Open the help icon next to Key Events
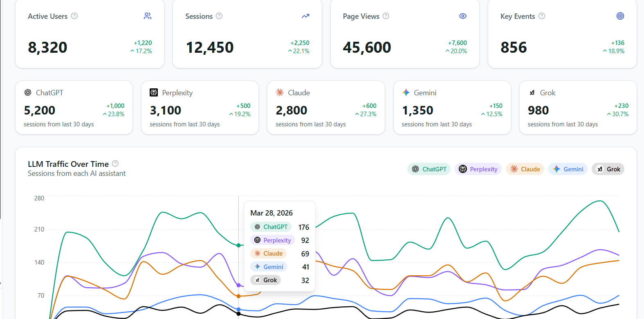 (x=542, y=16)
